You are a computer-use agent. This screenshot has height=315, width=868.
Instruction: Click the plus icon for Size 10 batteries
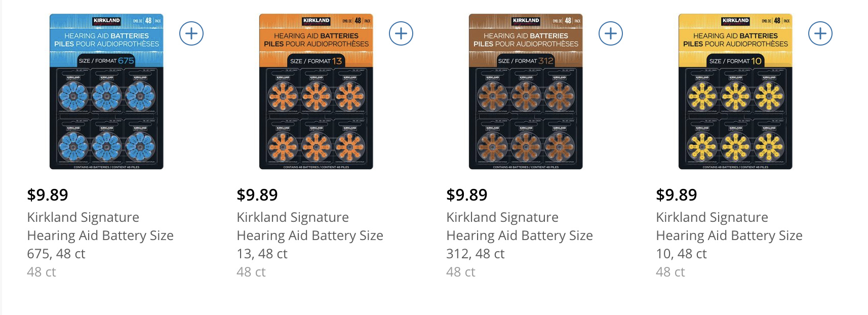click(820, 33)
